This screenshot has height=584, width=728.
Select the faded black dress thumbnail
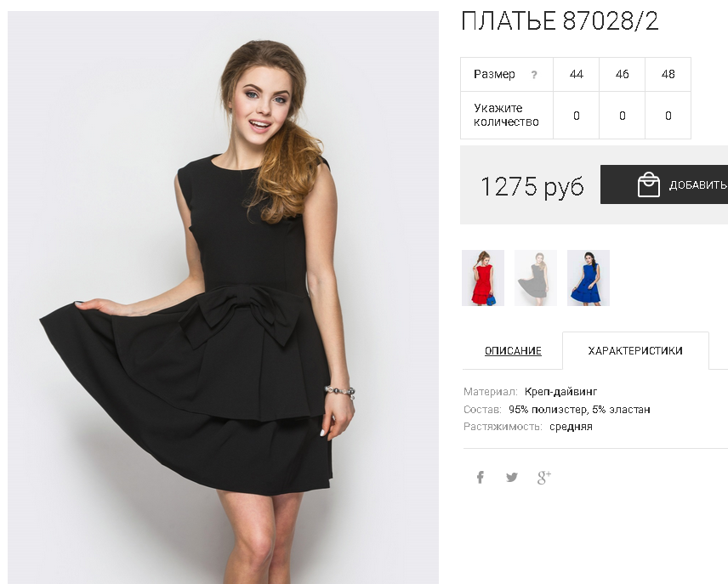(536, 278)
